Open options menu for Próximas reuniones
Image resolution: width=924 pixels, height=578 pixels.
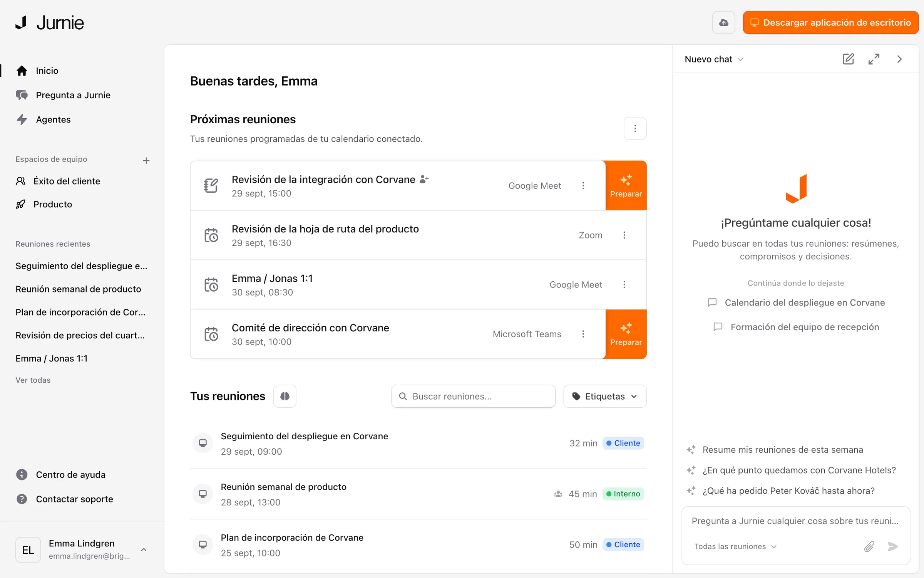pos(635,128)
